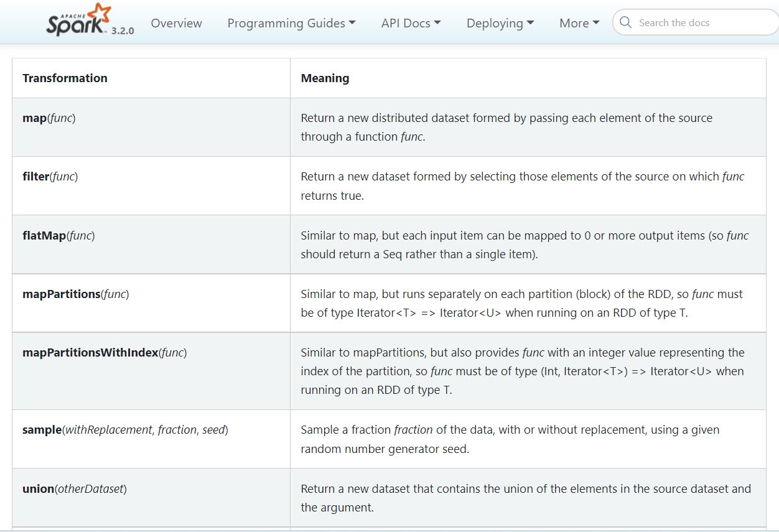Click the sample(withReplacement, fraction, seed) entry
This screenshot has width=779, height=532.
tap(125, 429)
